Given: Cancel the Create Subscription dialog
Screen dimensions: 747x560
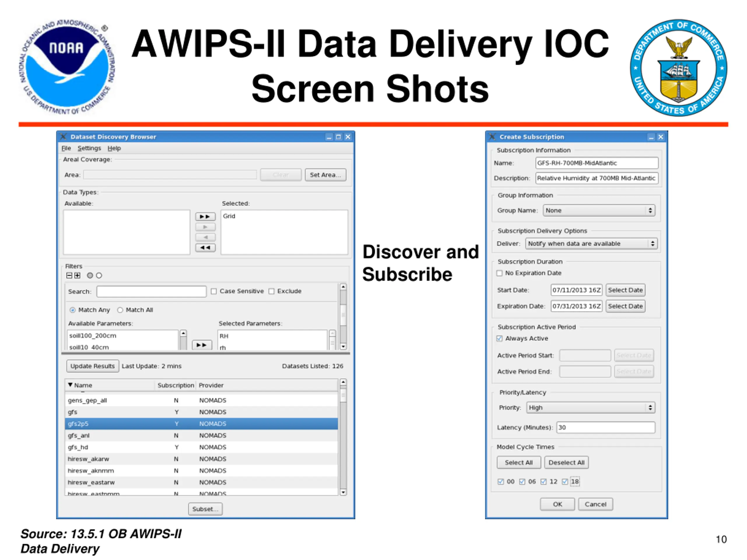Looking at the screenshot, I should 595,504.
